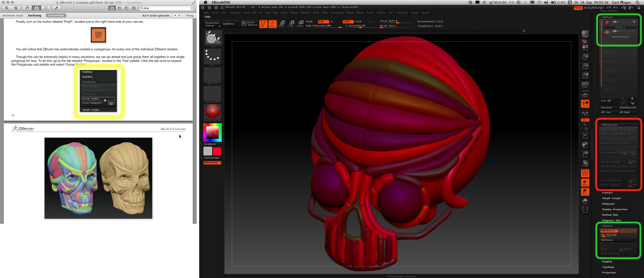Click the Actual size icon
Viewport: 644px width, 278px height.
pos(585,66)
